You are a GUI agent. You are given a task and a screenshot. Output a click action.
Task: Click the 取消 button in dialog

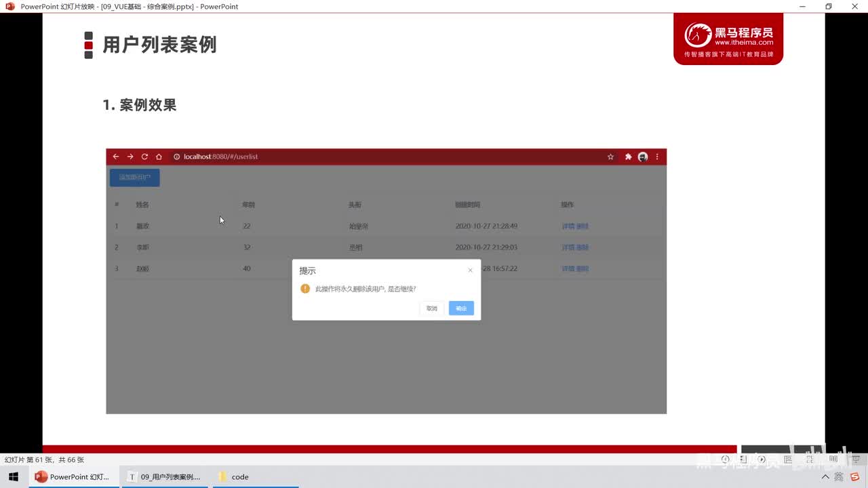coord(432,308)
